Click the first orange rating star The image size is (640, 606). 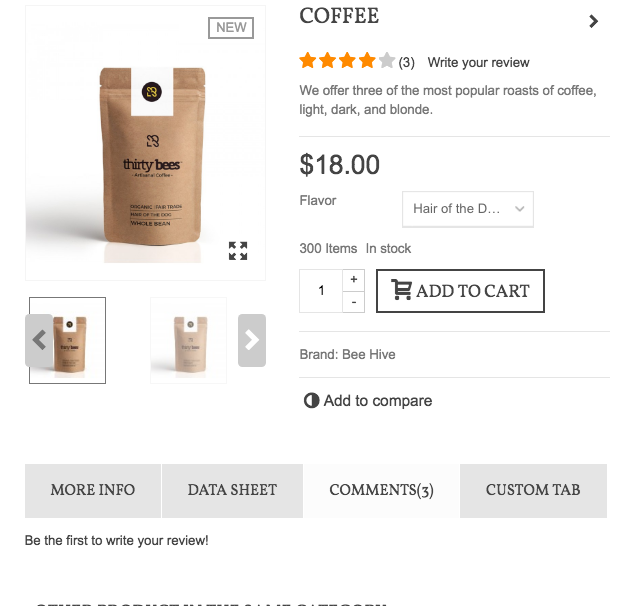pyautogui.click(x=308, y=60)
